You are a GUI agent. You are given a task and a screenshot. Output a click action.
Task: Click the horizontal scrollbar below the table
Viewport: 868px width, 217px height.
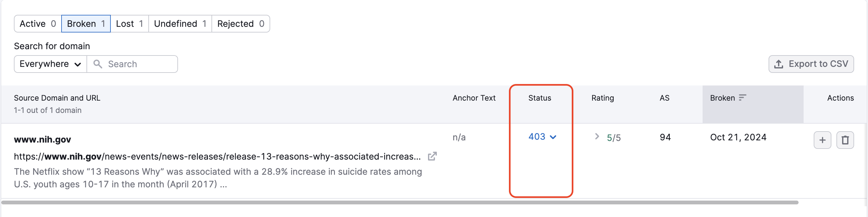click(400, 202)
